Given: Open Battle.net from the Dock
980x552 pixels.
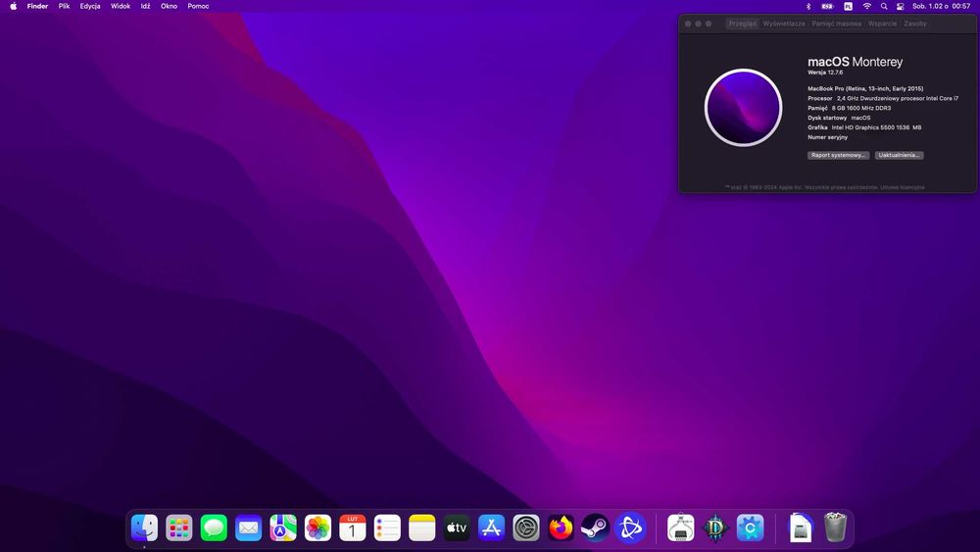Looking at the screenshot, I should [630, 527].
